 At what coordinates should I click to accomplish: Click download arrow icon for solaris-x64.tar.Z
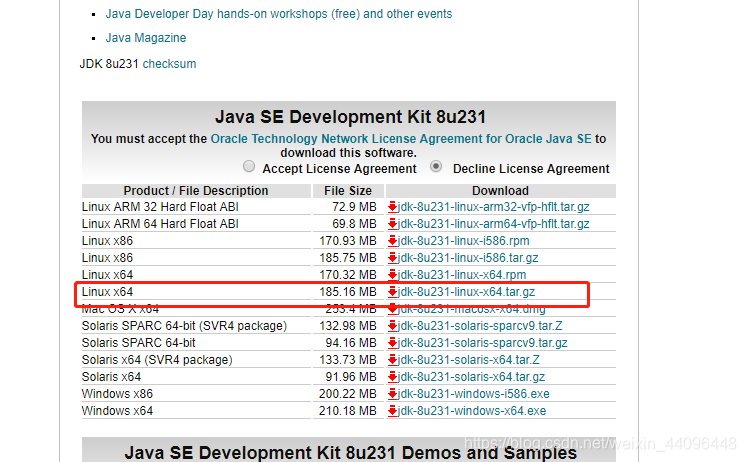tap(393, 360)
